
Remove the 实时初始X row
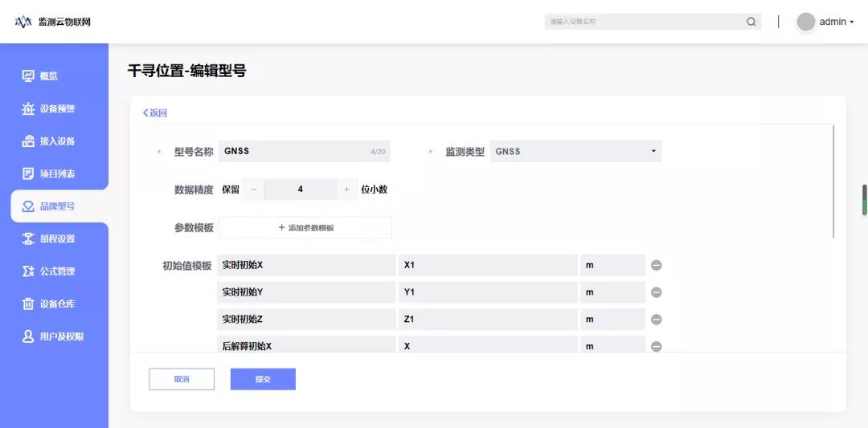tap(656, 266)
